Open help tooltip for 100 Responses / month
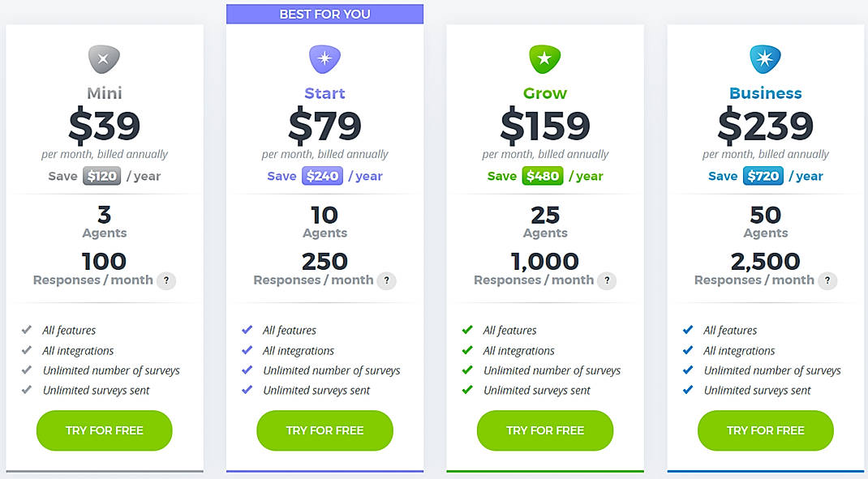 [166, 280]
